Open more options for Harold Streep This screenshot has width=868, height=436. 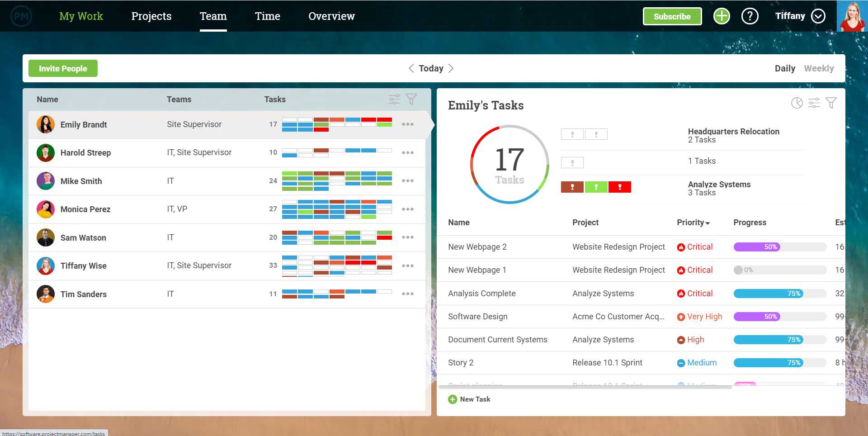[408, 153]
